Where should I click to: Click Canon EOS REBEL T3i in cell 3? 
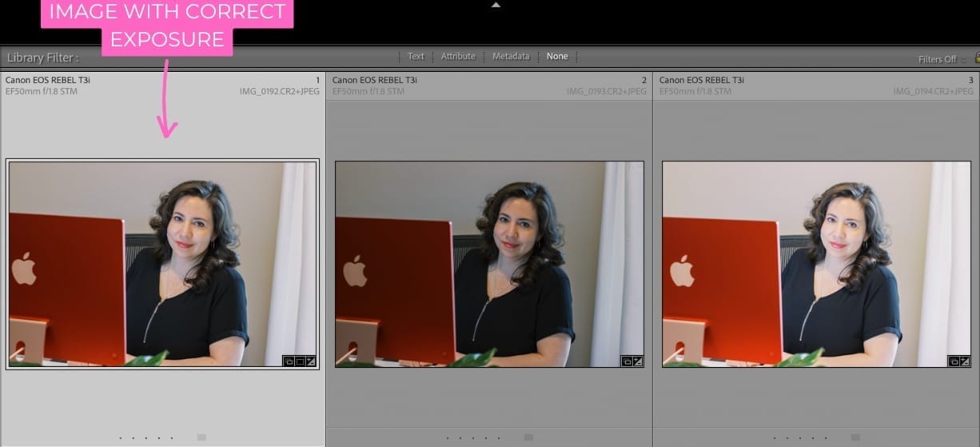(x=702, y=80)
